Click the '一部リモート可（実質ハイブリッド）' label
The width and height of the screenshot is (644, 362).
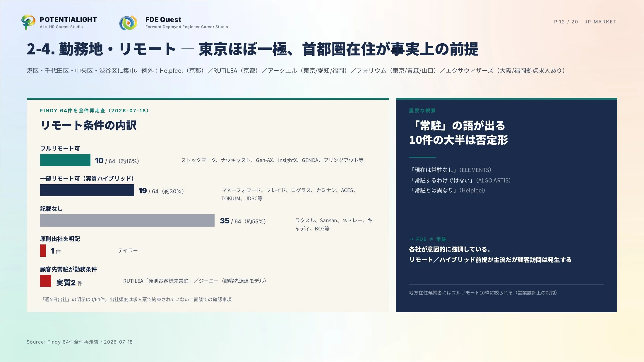coord(87,179)
